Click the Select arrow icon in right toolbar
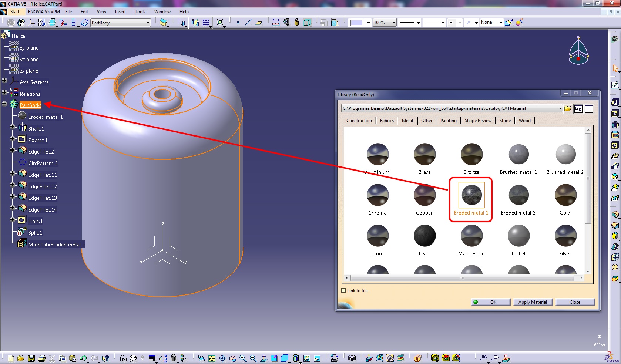621x364 pixels. [x=615, y=68]
